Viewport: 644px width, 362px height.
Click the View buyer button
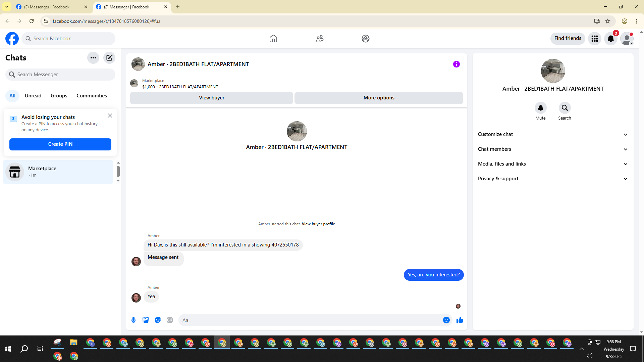click(x=212, y=98)
